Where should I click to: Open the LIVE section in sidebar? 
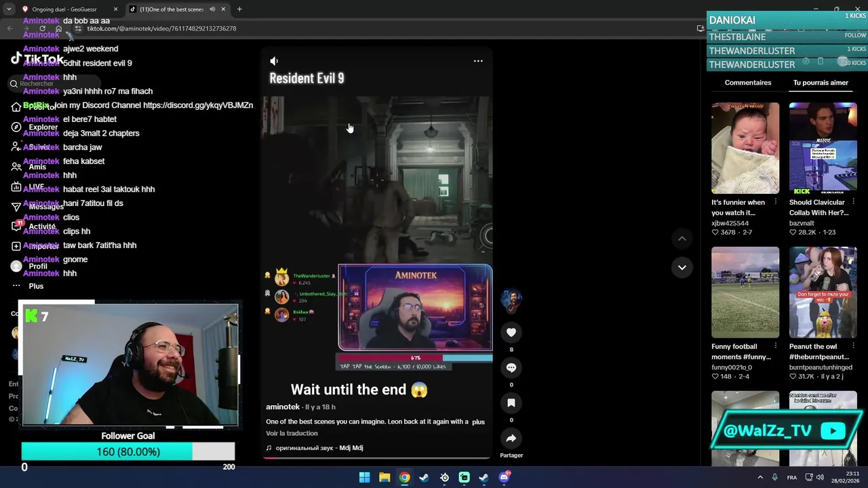pos(28,186)
